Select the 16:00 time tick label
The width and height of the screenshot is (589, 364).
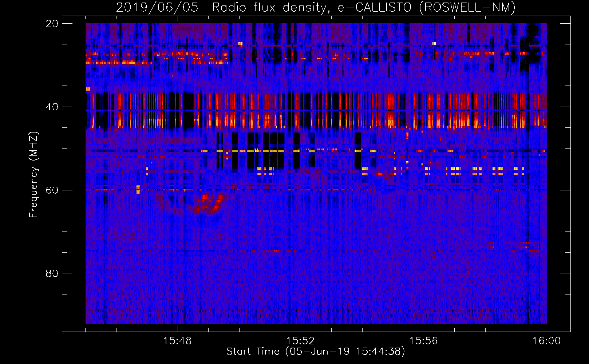click(x=546, y=341)
